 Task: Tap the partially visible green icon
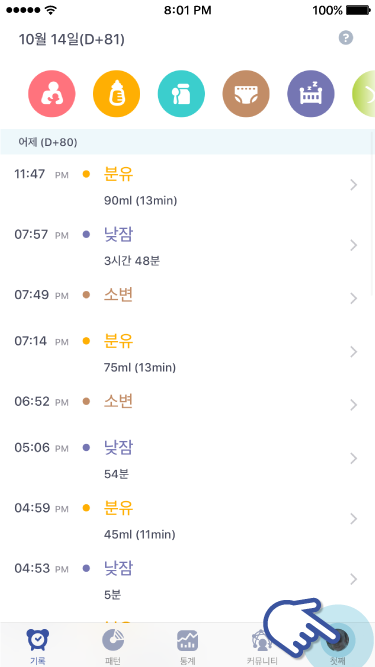click(364, 94)
